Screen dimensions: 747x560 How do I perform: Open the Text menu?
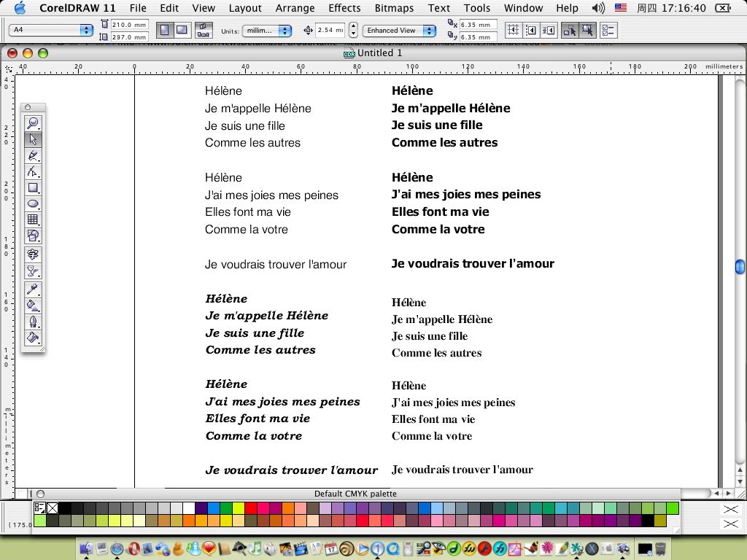coord(438,8)
